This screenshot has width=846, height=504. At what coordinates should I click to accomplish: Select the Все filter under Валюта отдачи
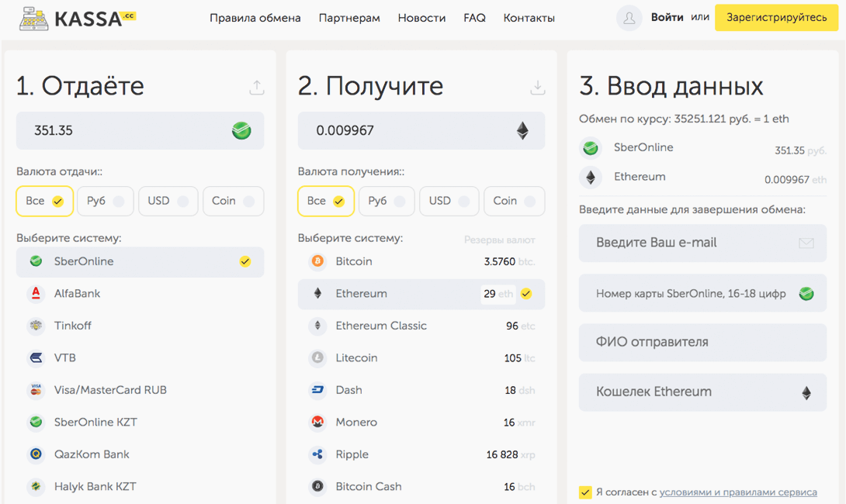click(x=44, y=201)
